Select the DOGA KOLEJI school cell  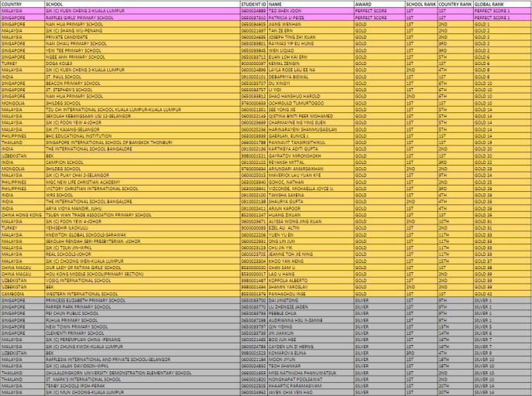click(142, 63)
